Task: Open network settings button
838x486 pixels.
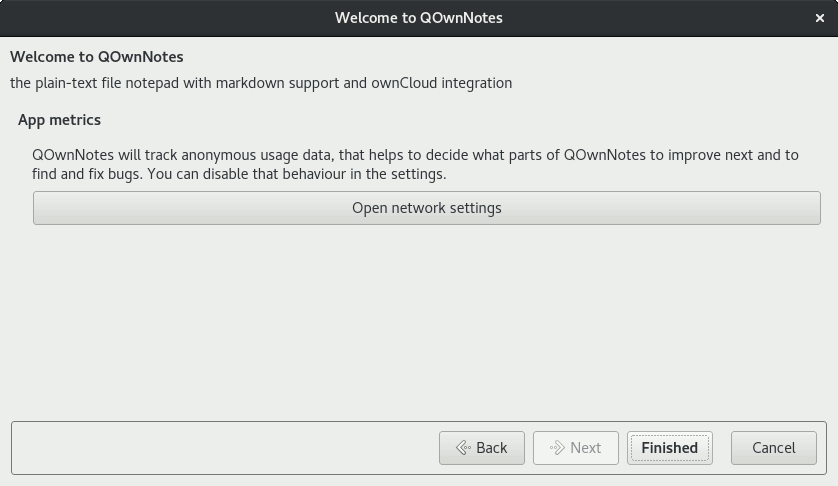Action: [426, 208]
